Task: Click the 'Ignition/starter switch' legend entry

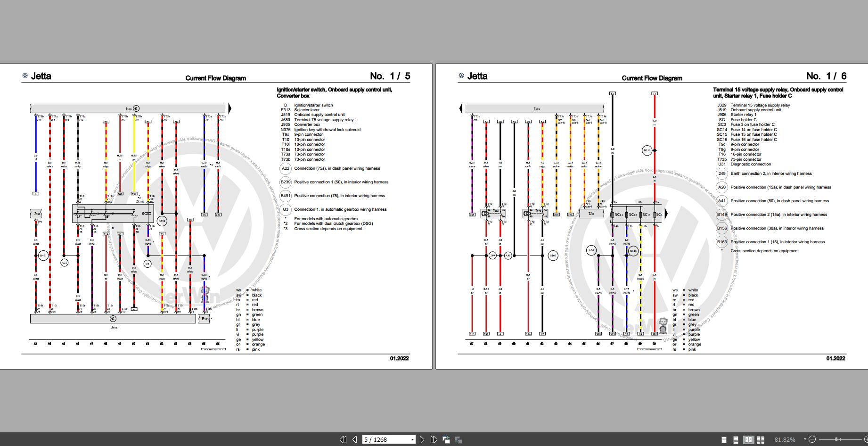Action: click(313, 105)
